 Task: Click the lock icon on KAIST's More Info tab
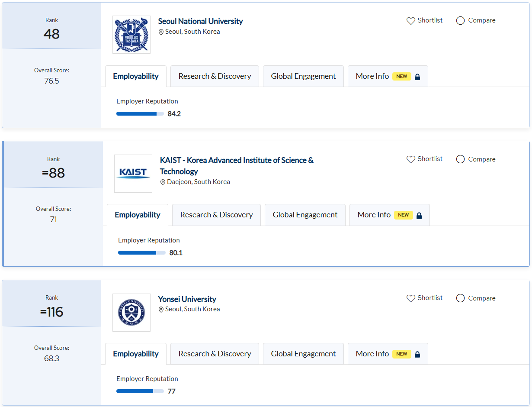419,215
